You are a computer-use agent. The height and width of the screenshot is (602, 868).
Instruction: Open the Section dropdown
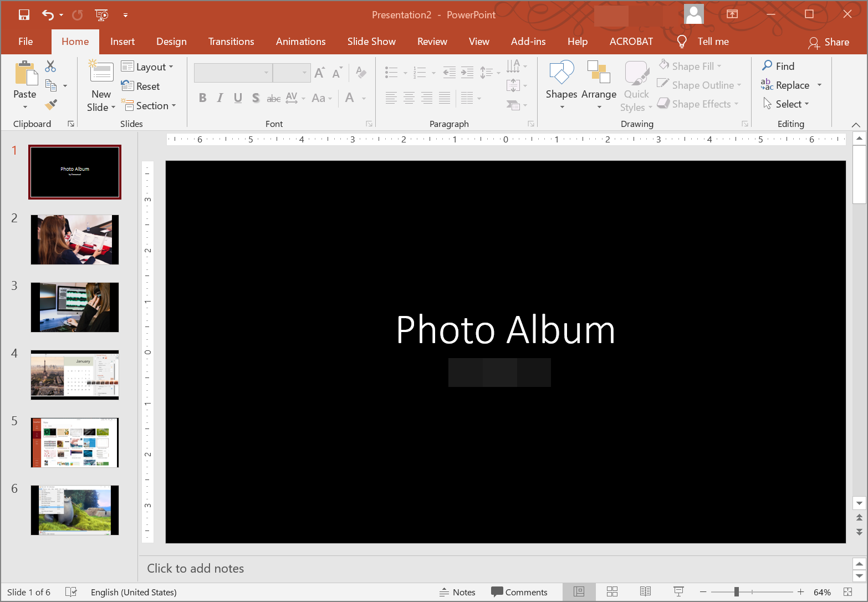(150, 105)
